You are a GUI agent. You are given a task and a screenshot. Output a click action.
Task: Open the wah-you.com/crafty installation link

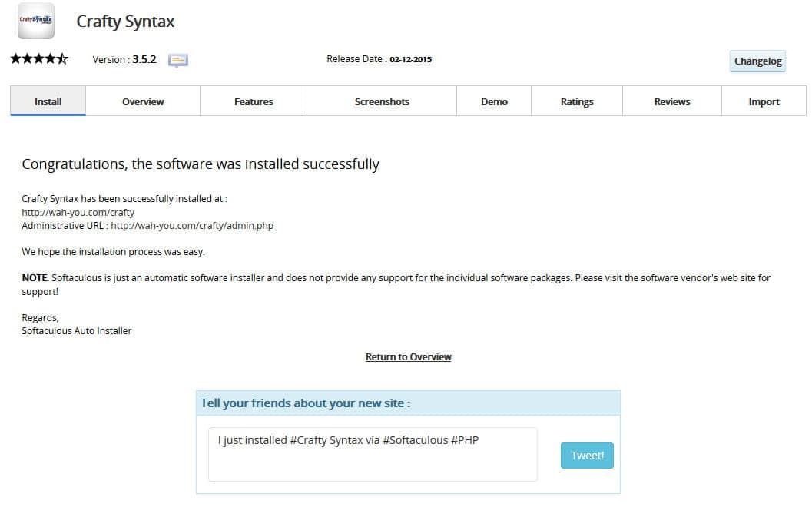(x=78, y=213)
